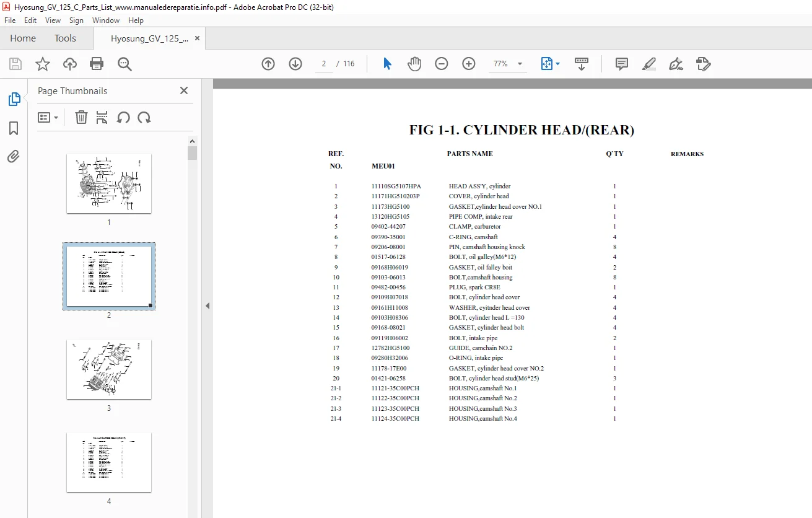Click the text O-RING, intake pipe
This screenshot has width=812, height=518.
(476, 358)
